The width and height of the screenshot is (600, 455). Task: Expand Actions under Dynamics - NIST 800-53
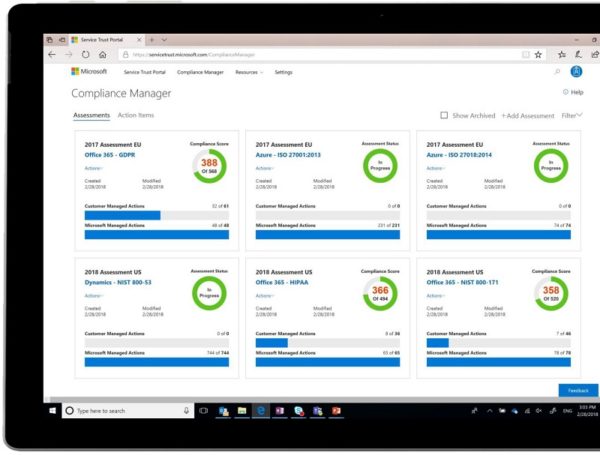click(x=94, y=296)
